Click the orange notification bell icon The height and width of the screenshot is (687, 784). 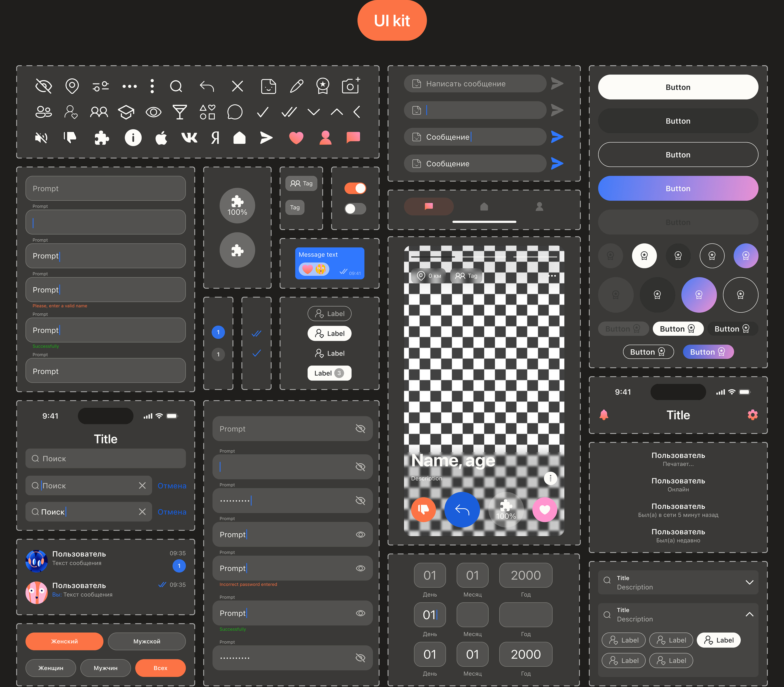604,415
